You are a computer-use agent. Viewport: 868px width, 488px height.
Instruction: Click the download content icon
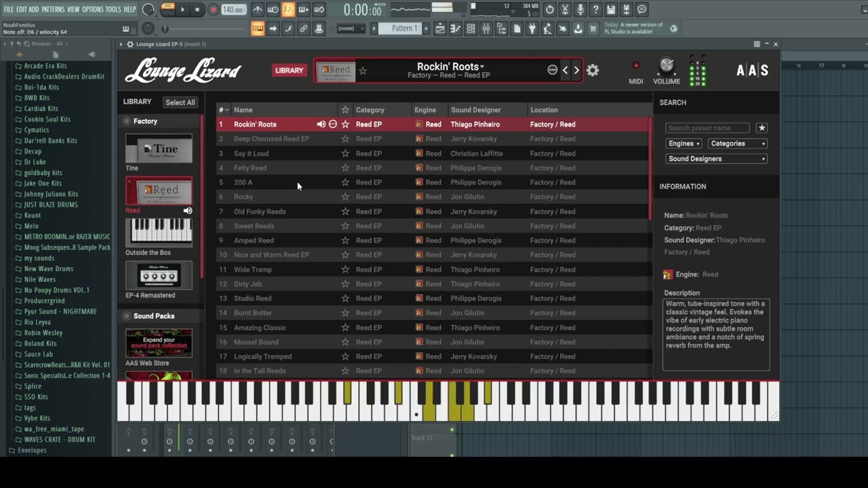pos(578,28)
